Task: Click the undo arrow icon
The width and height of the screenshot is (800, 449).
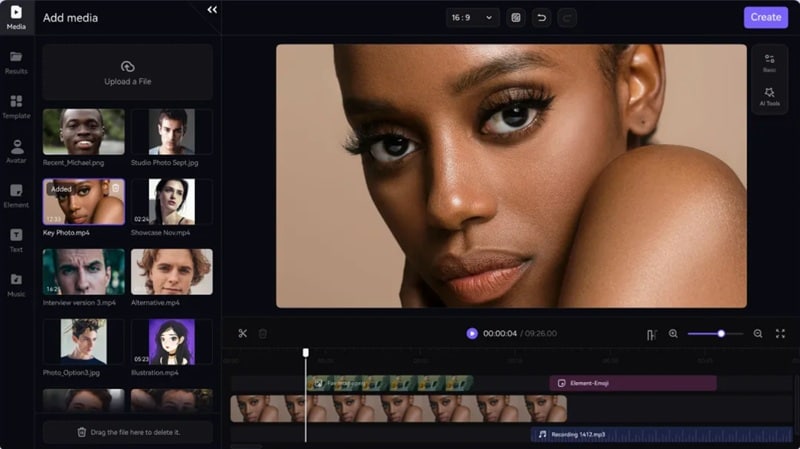Action: [x=541, y=18]
